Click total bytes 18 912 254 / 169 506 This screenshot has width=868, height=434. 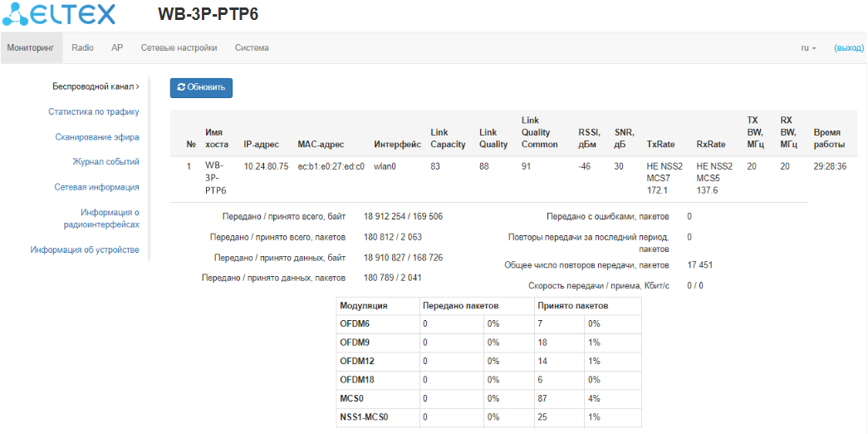pyautogui.click(x=403, y=216)
